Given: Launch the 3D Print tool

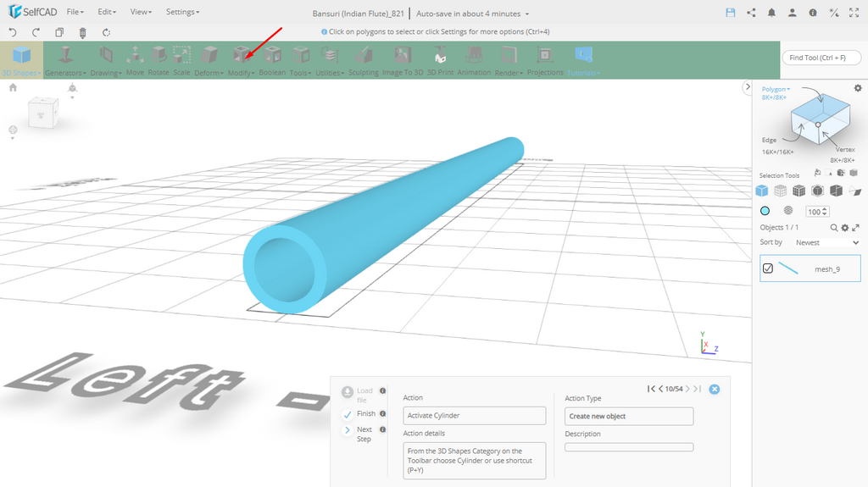Looking at the screenshot, I should [x=440, y=59].
